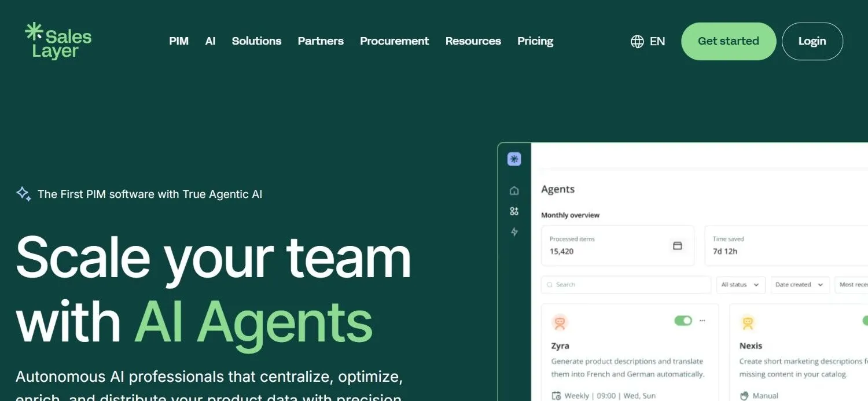
Task: Click the globe language icon
Action: (x=637, y=42)
